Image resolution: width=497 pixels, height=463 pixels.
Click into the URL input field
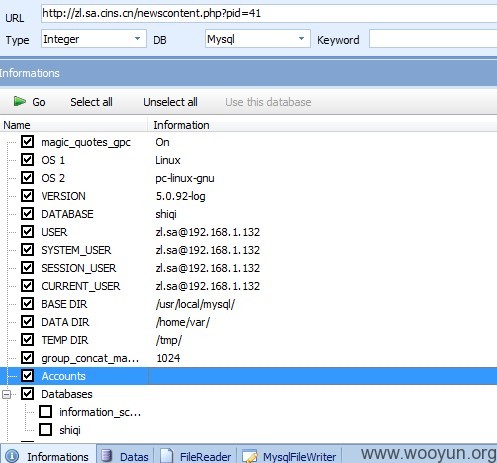(x=269, y=13)
